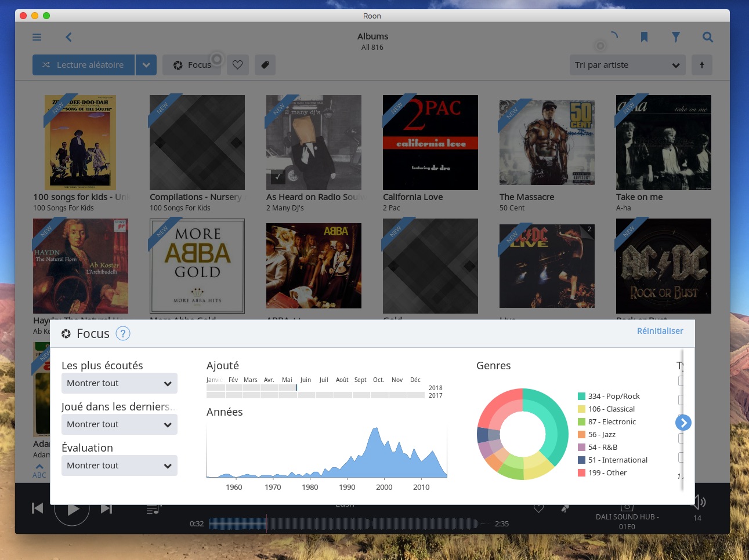Open the California Love album cover
749x560 pixels.
coord(430,143)
